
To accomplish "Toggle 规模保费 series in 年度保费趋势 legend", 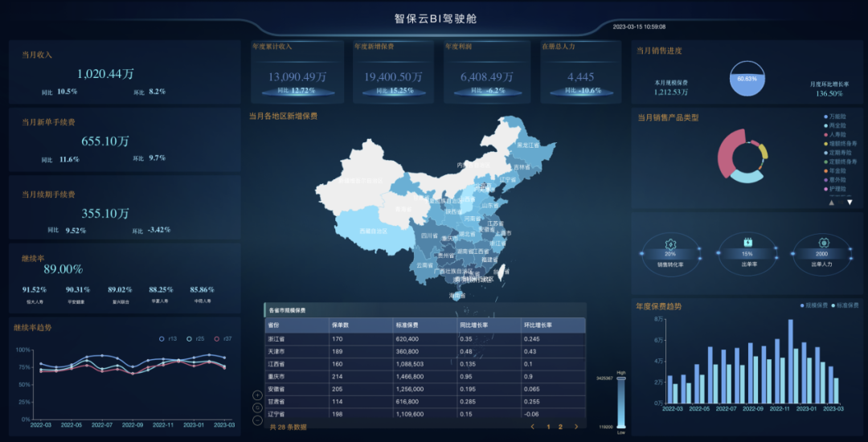I will coord(813,305).
